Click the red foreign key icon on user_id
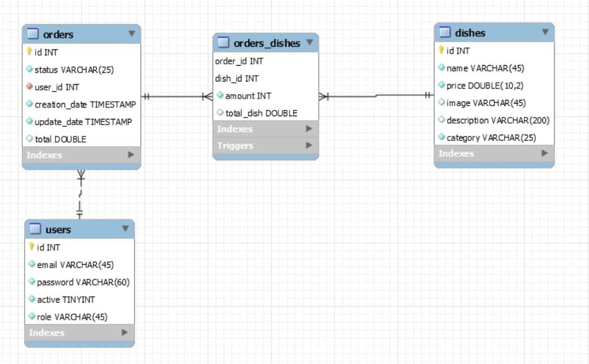Image resolution: width=589 pixels, height=364 pixels. pos(28,87)
